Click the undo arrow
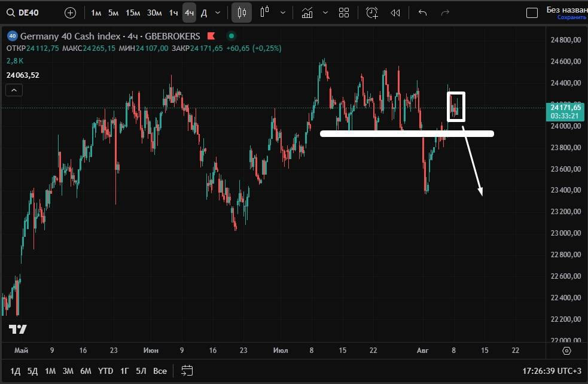Image resolution: width=588 pixels, height=384 pixels. click(423, 13)
